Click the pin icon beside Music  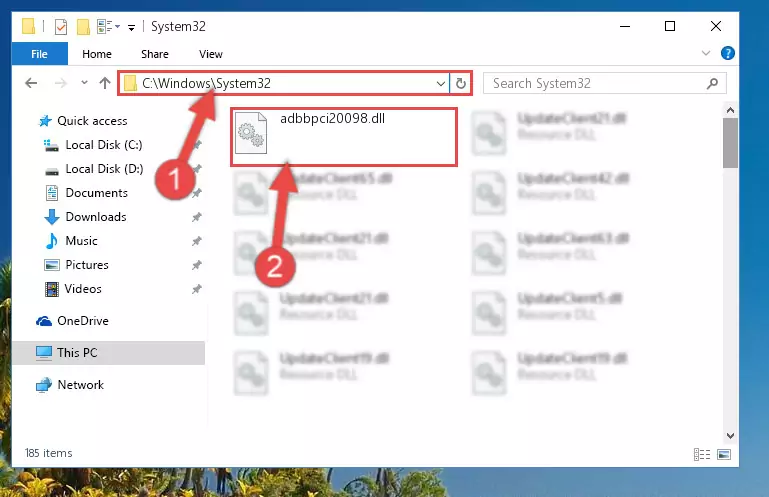point(196,241)
